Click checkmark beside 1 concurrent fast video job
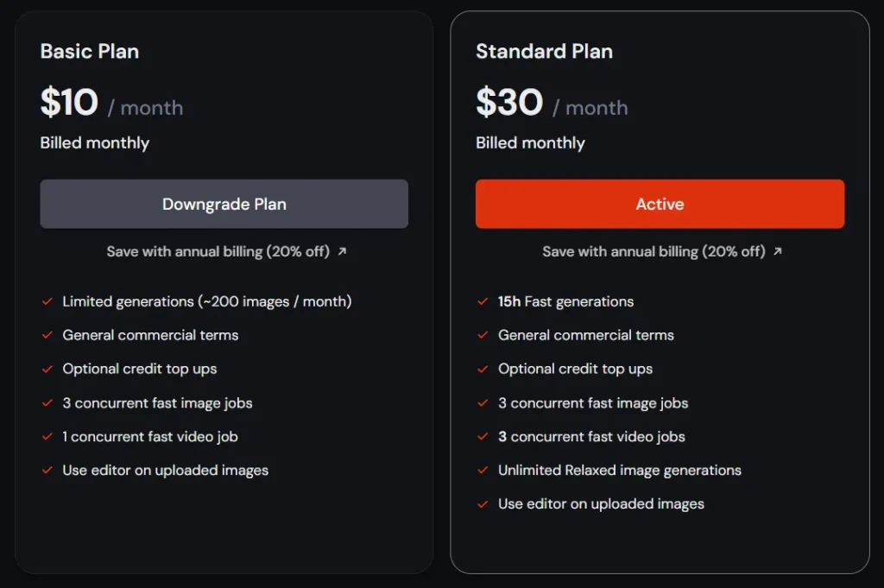The image size is (884, 588). pyautogui.click(x=47, y=436)
